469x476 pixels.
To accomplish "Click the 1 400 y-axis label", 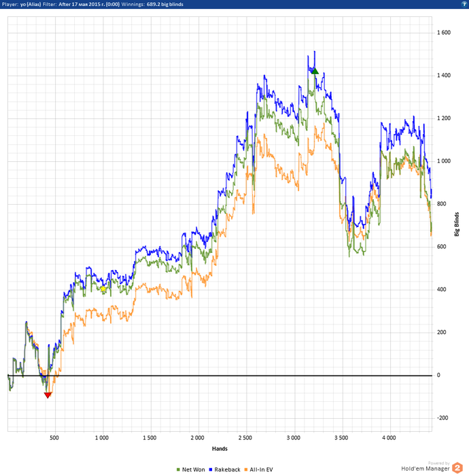I will pos(444,75).
